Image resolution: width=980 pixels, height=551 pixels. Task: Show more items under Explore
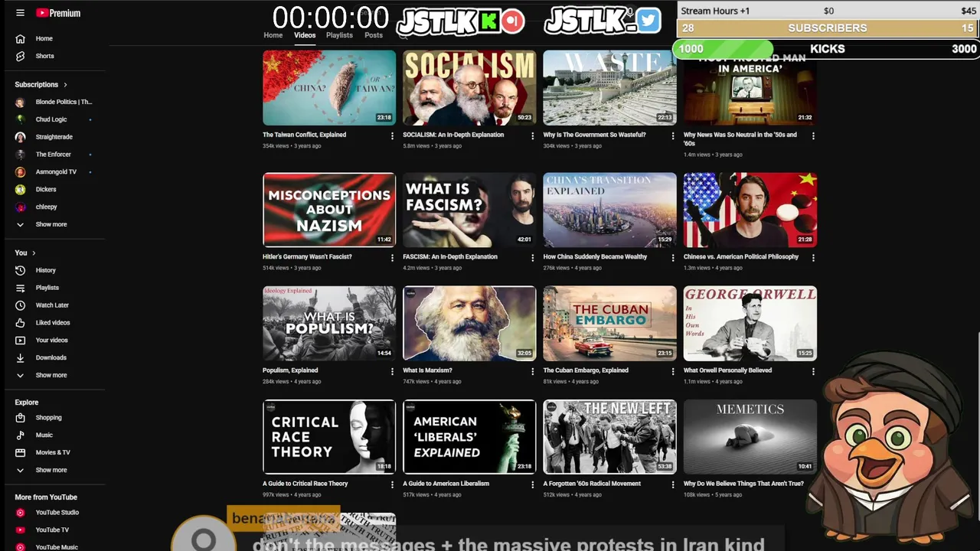coord(53,470)
